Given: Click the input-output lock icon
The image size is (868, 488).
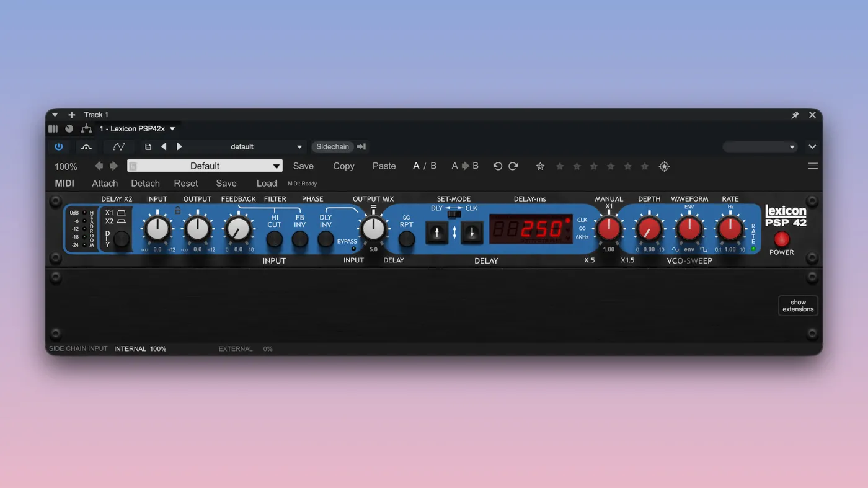Looking at the screenshot, I should pyautogui.click(x=177, y=211).
